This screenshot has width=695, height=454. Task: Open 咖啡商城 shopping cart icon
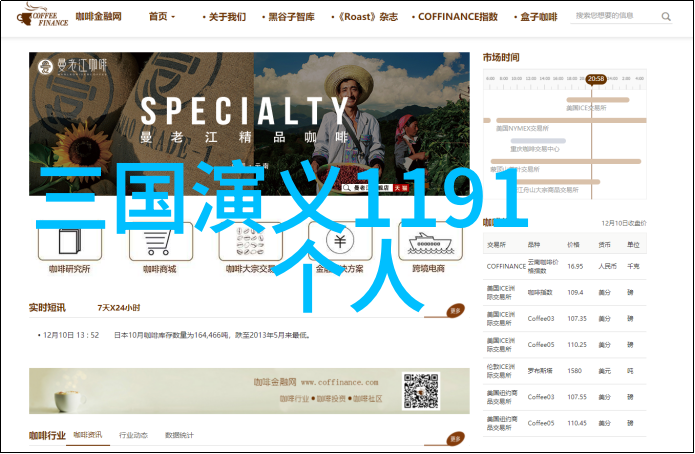point(160,243)
